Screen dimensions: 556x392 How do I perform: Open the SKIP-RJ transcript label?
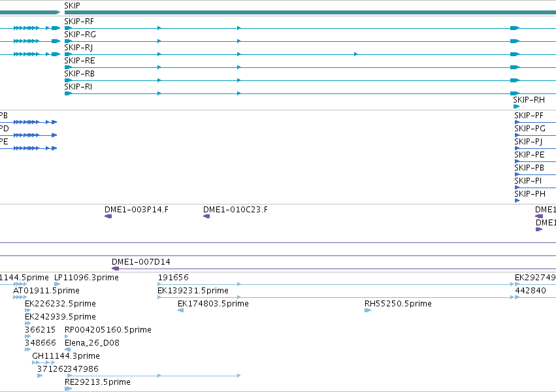(x=78, y=48)
